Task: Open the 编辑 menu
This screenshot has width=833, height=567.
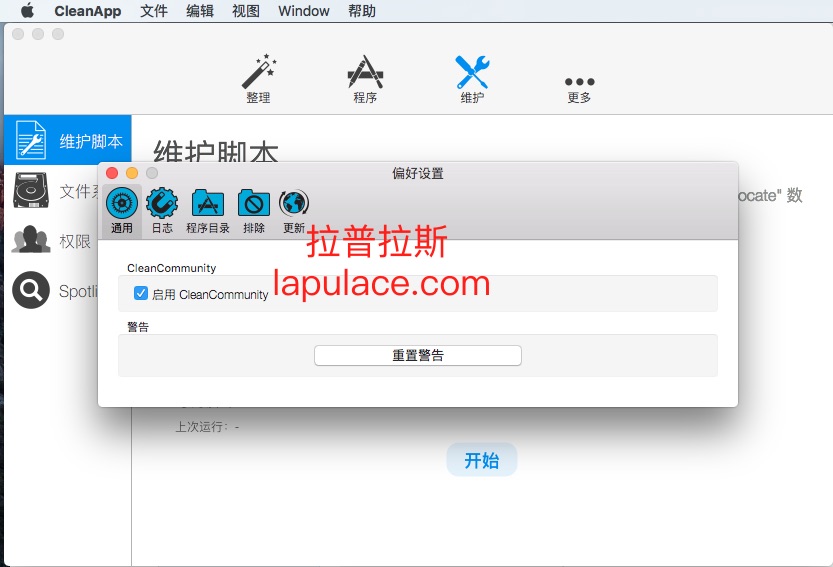Action: (200, 11)
